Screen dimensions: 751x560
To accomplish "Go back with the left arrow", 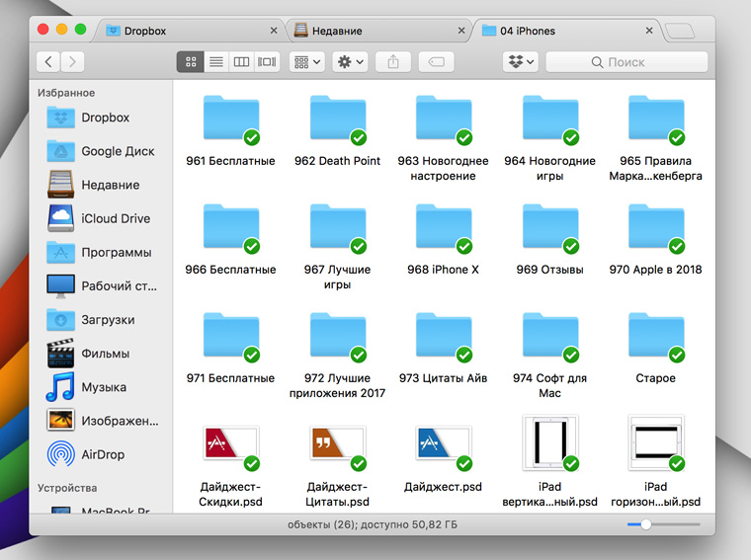I will click(x=49, y=62).
